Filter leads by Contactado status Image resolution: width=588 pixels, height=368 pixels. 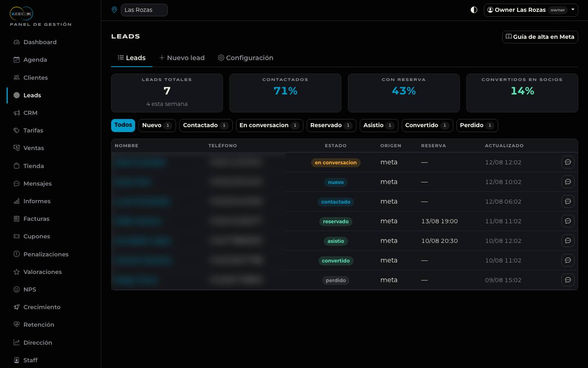tap(206, 126)
